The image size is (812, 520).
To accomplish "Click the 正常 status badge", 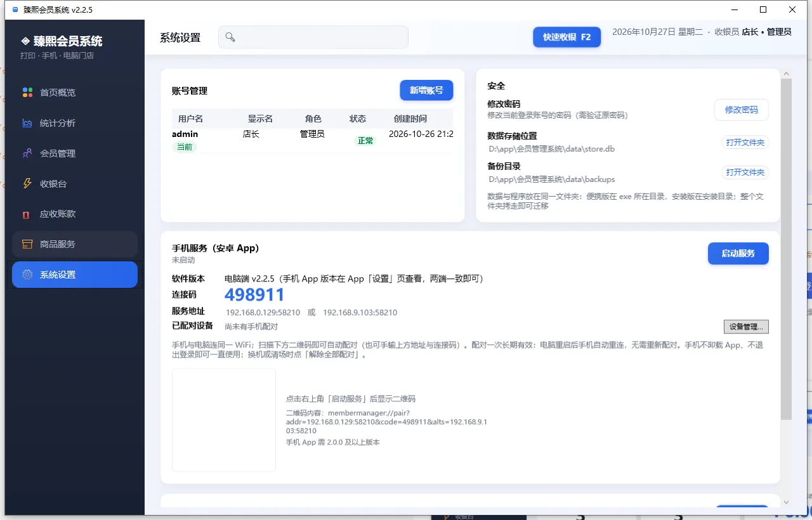I will (x=365, y=140).
